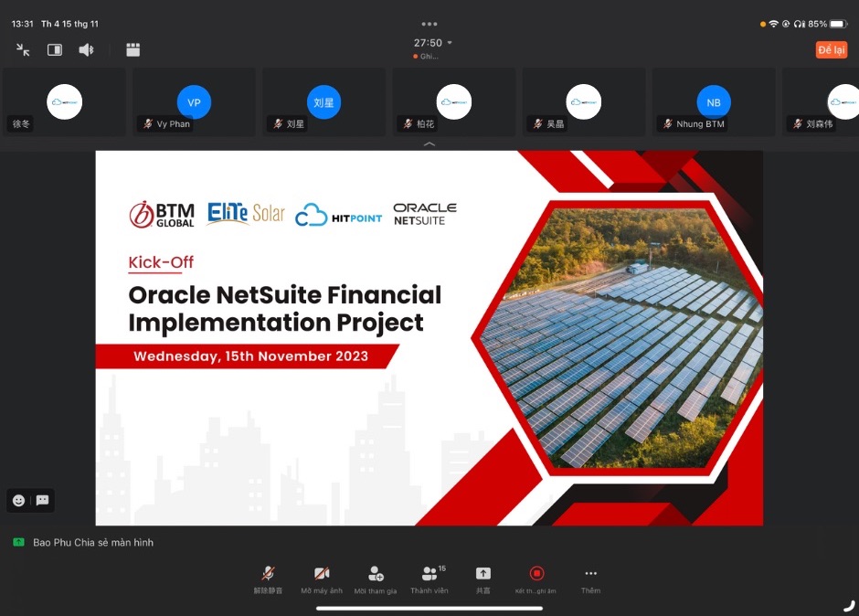This screenshot has width=859, height=616.
Task: Tap the battery indicator in status bar
Action: coord(838,24)
